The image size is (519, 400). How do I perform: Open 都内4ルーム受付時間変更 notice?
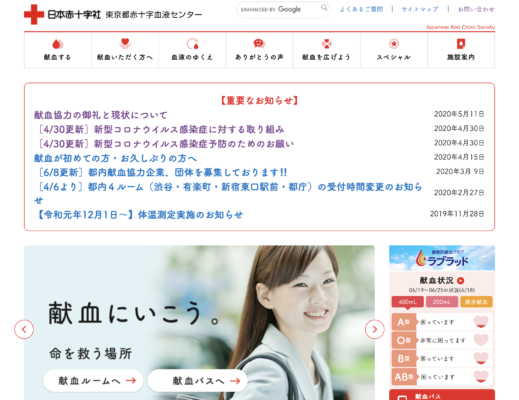click(228, 193)
